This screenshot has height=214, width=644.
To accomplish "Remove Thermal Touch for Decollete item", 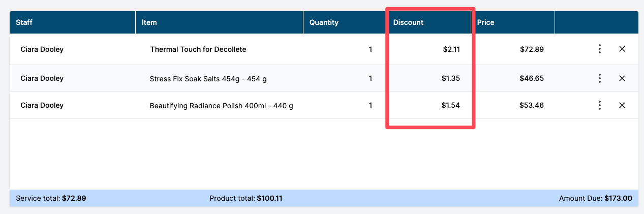I will point(622,49).
